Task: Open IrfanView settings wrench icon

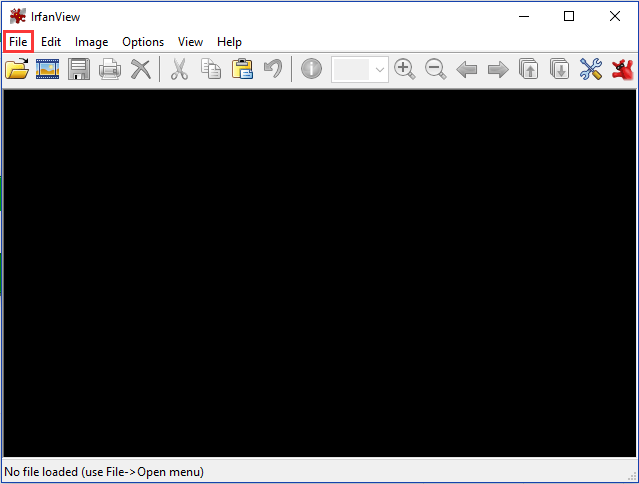Action: click(x=591, y=69)
